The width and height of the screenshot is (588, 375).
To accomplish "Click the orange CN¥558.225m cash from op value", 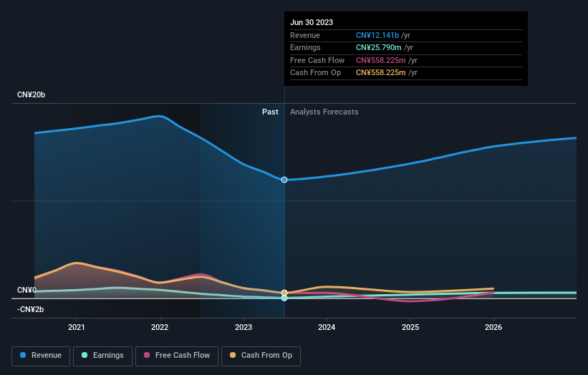I will 380,73.
